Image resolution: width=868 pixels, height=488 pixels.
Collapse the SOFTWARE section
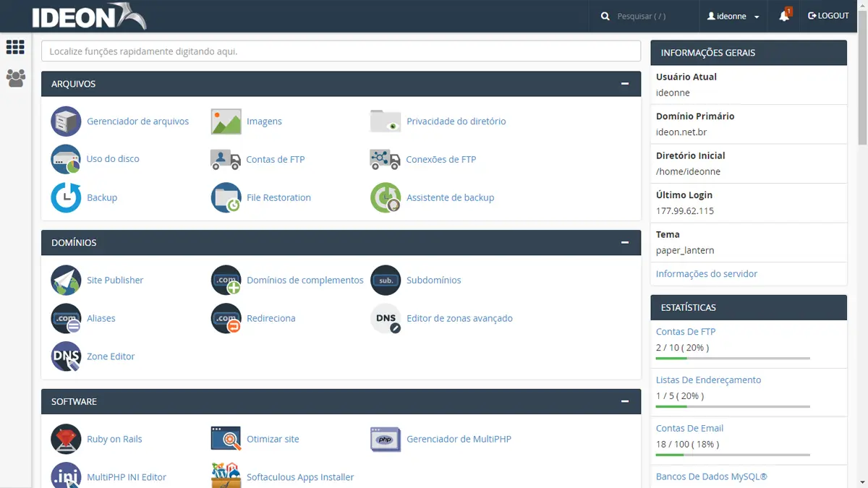[x=625, y=401]
